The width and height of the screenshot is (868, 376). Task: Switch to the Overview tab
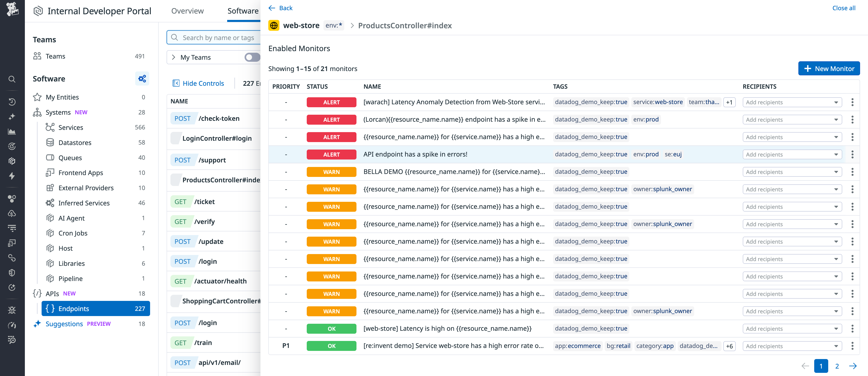pos(187,11)
